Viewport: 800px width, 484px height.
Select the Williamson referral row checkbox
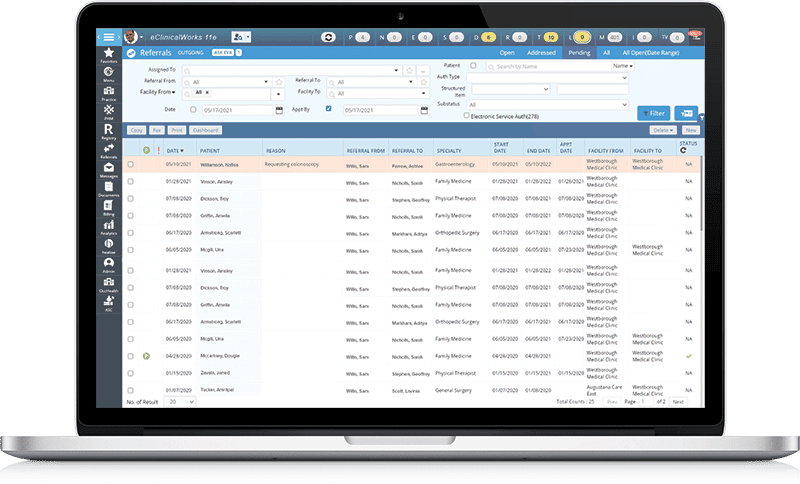(131, 164)
